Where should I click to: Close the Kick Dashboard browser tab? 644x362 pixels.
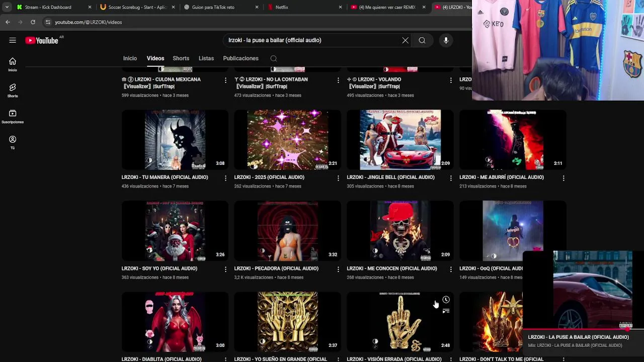[90, 7]
